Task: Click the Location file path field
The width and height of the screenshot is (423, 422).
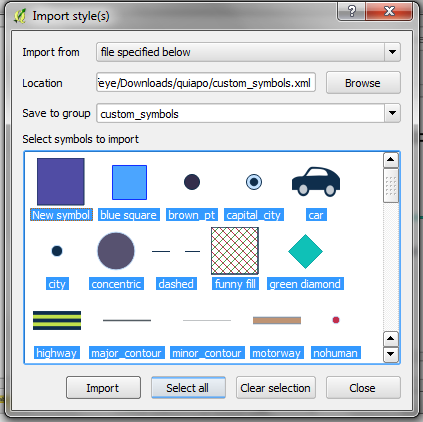Action: point(206,83)
